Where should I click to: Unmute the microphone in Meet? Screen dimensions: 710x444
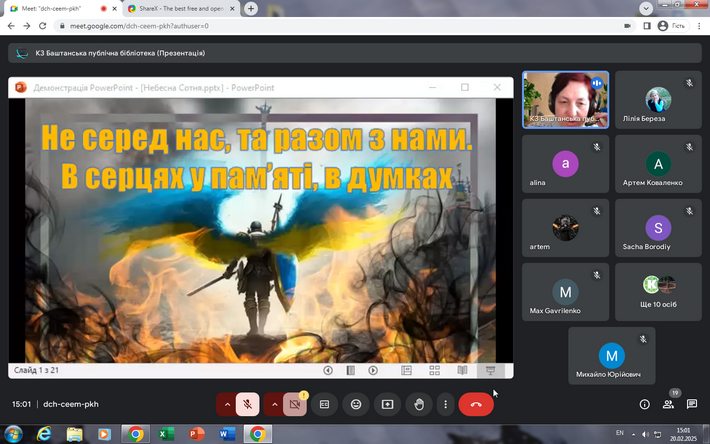[x=248, y=404]
